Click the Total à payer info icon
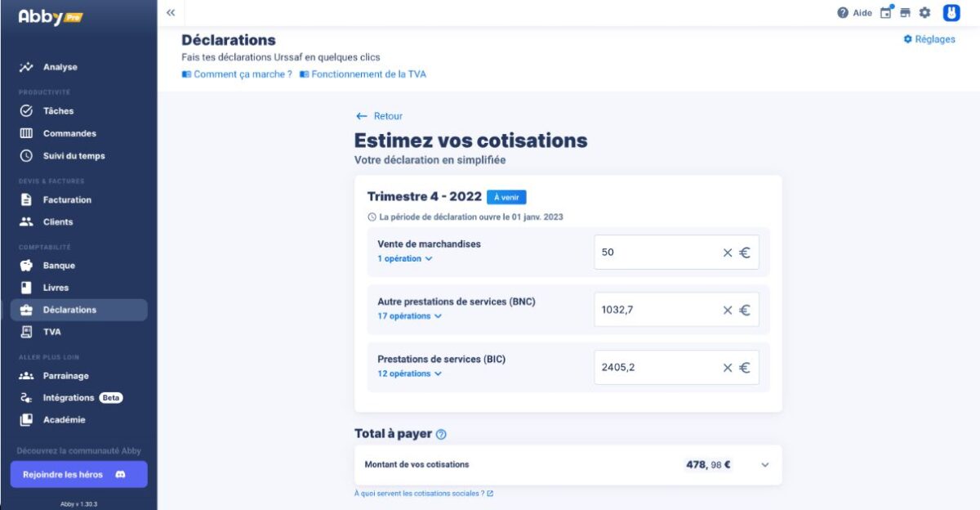The width and height of the screenshot is (980, 510). coord(441,434)
